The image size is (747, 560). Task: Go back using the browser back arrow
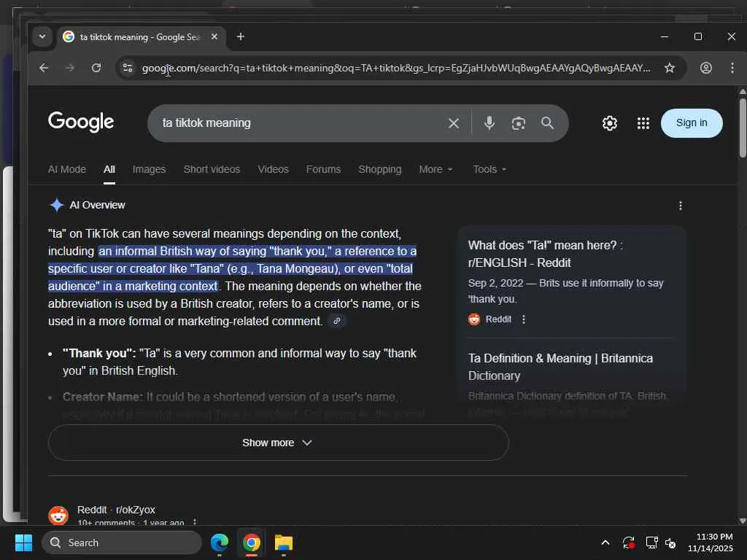(x=44, y=68)
